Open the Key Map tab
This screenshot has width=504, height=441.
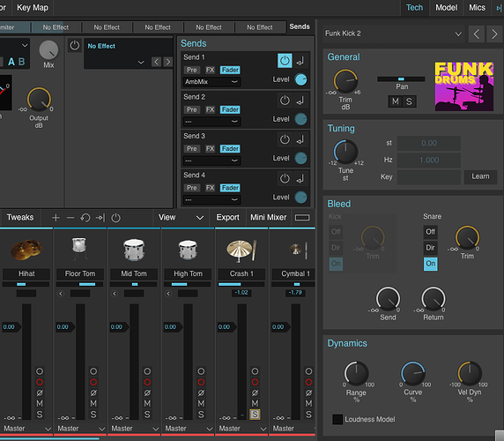[x=33, y=8]
